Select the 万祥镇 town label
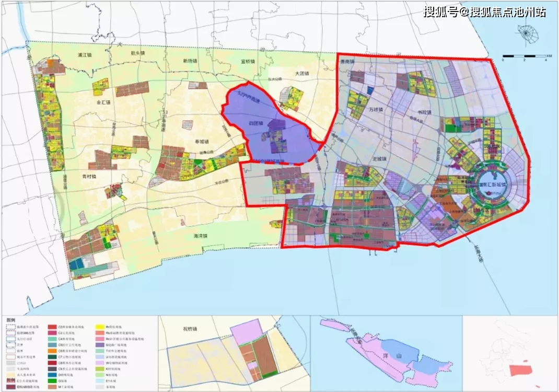The image size is (559, 392). [x=376, y=110]
